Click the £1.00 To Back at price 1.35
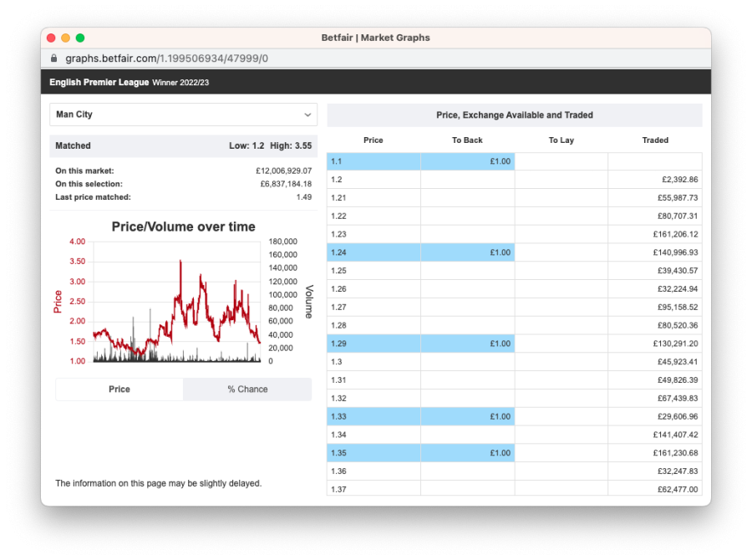The image size is (752, 560). tap(468, 453)
